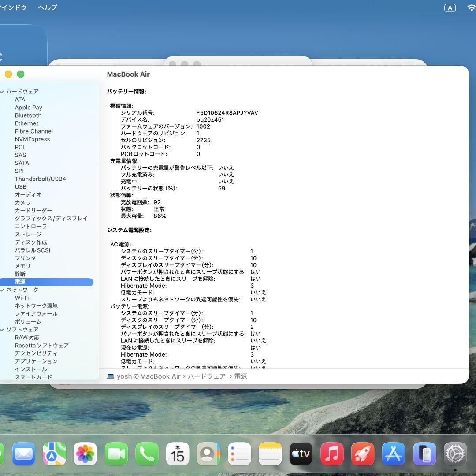Select Bluetooth in the hardware sidebar
The image size is (476, 476).
(x=28, y=115)
